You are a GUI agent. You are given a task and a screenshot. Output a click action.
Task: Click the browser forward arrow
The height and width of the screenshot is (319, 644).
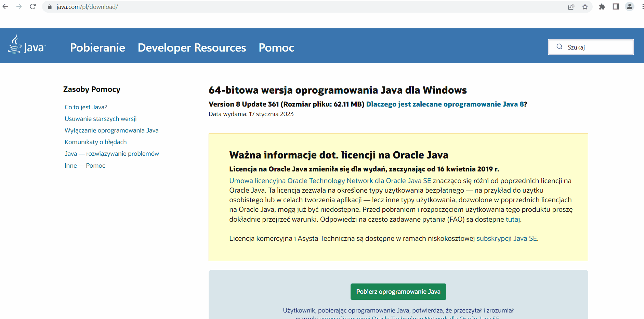[x=19, y=6]
